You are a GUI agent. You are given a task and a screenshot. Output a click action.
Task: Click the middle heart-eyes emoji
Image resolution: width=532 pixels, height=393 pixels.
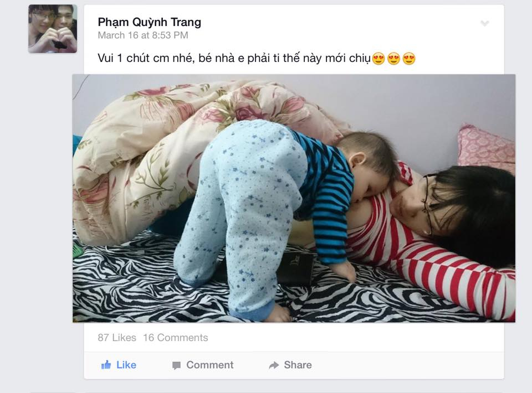tap(393, 59)
